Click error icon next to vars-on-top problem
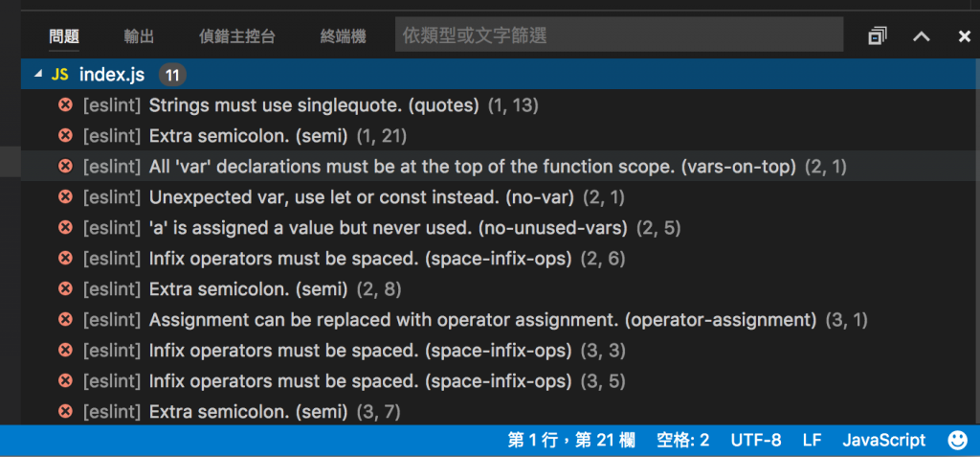This screenshot has width=980, height=457. point(65,167)
